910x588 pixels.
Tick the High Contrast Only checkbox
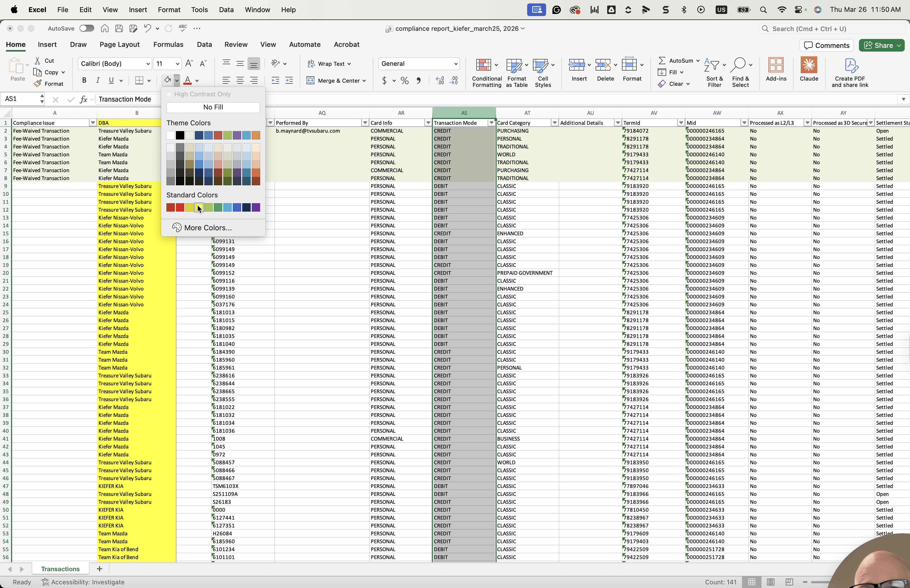(169, 94)
